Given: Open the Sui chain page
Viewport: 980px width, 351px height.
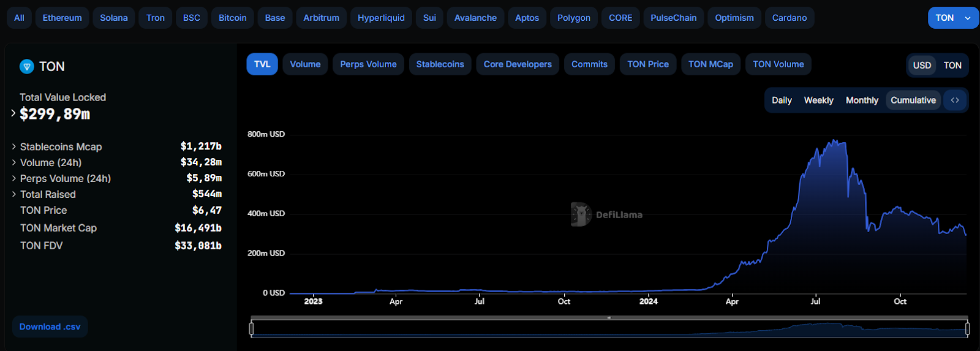Looking at the screenshot, I should tap(429, 18).
